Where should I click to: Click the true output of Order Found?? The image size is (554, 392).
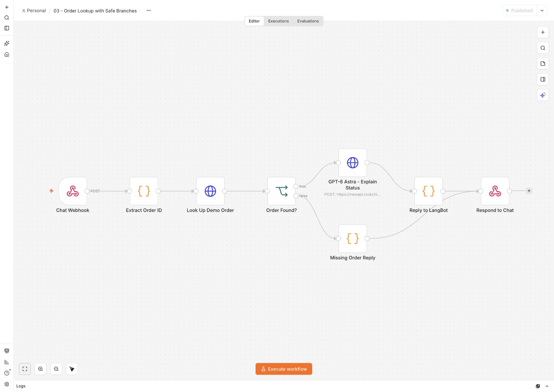tap(296, 186)
